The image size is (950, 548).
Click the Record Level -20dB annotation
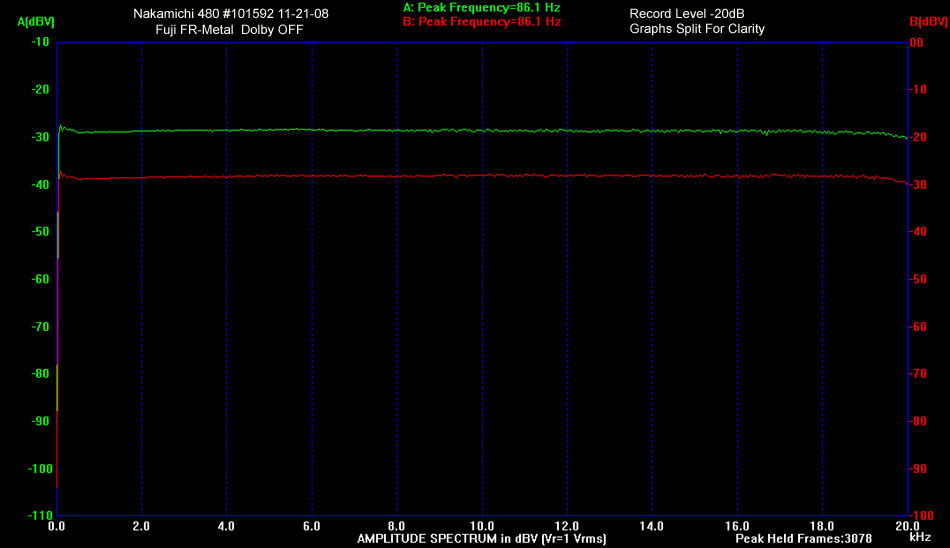click(686, 14)
